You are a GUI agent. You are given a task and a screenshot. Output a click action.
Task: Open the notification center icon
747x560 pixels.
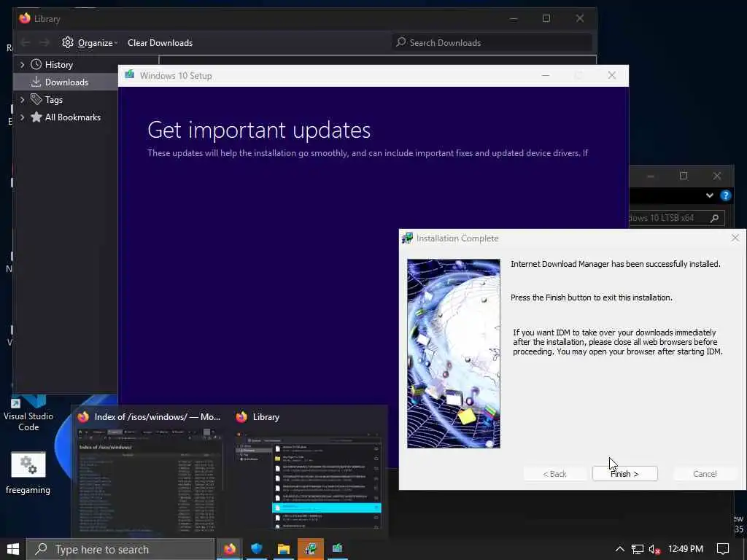pyautogui.click(x=723, y=549)
